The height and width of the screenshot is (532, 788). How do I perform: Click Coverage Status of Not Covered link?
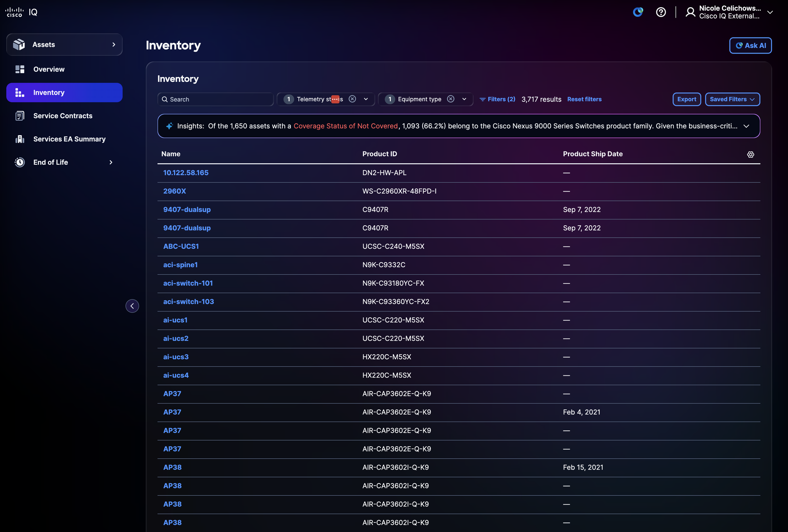tap(345, 126)
